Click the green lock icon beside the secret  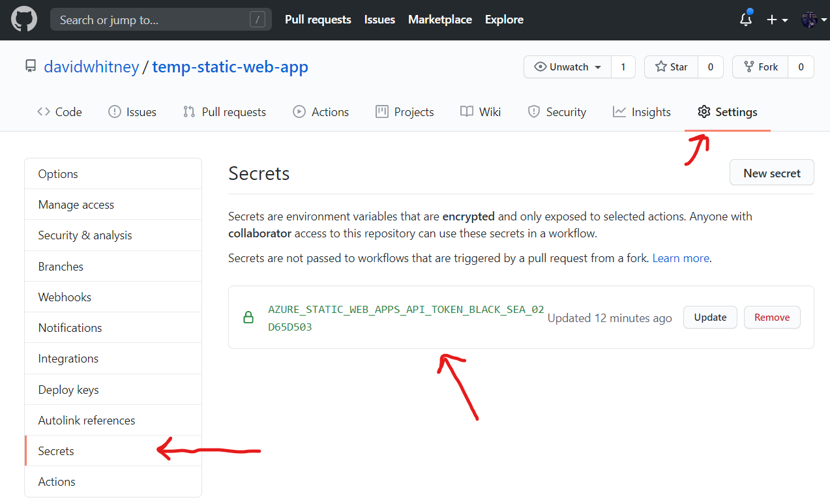point(248,318)
